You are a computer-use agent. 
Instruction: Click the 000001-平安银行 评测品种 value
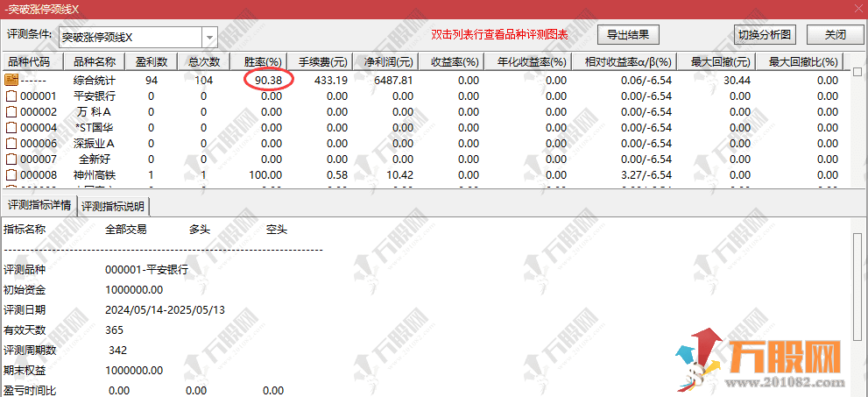click(x=146, y=270)
